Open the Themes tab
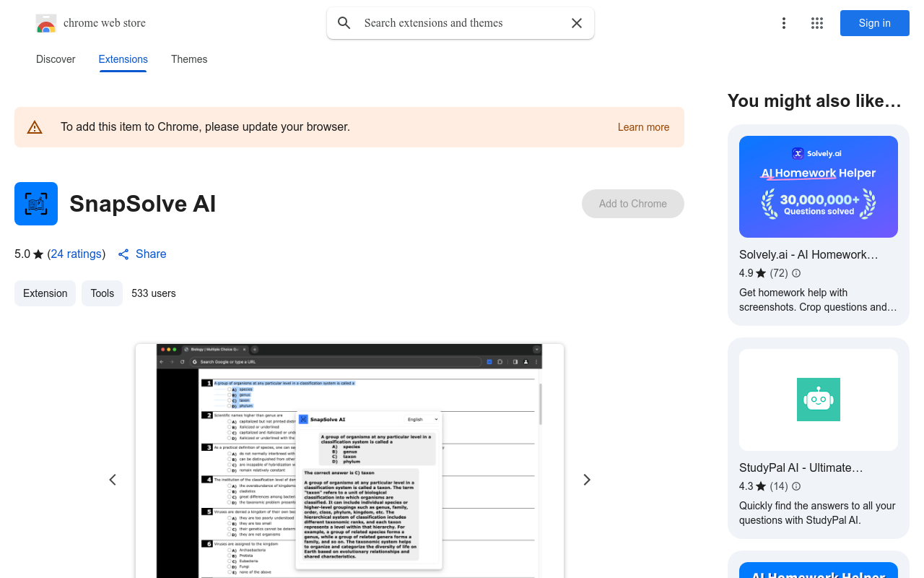The height and width of the screenshot is (578, 924). coord(189,59)
